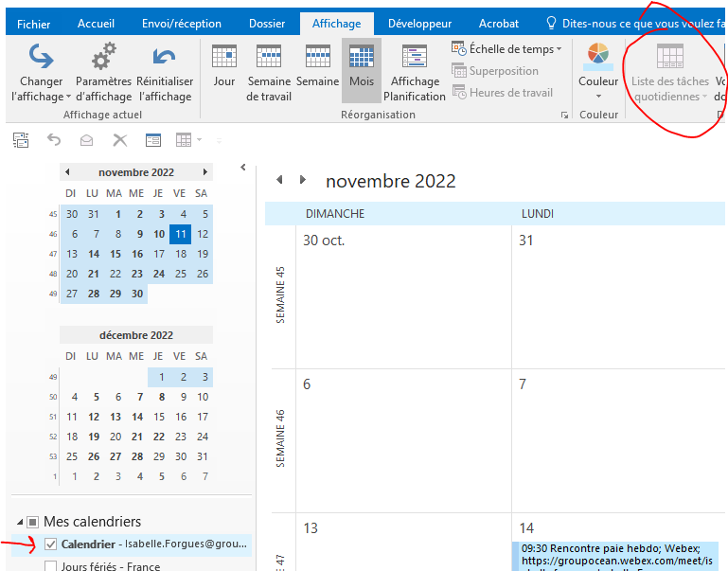Collapse the Mes calendriers group

(x=20, y=523)
